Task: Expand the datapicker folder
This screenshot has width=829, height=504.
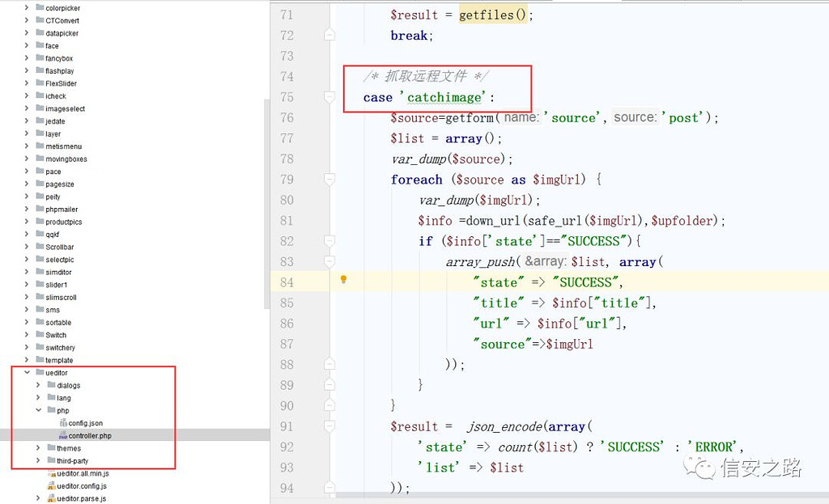Action: (x=27, y=32)
